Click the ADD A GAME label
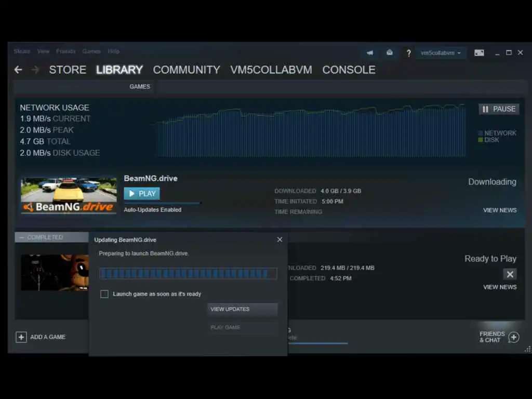The height and width of the screenshot is (399, 532). tap(48, 337)
